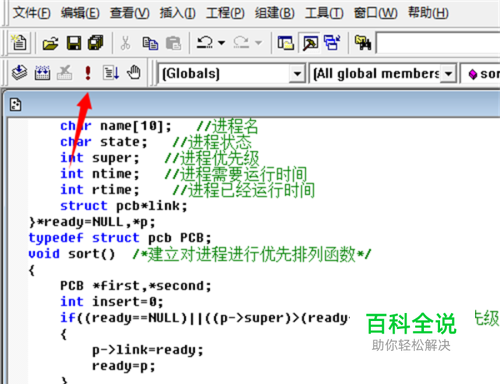Click the line 'typedef struct pcb PCB;'
This screenshot has height=384, width=500.
click(x=120, y=238)
